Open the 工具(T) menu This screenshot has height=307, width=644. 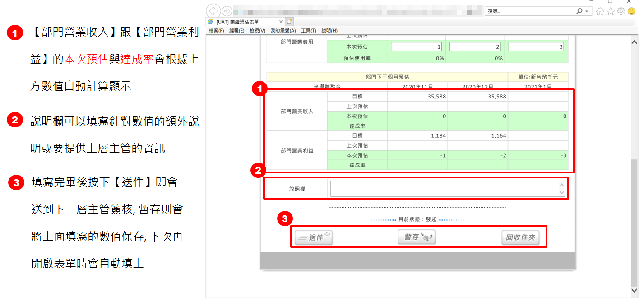[x=309, y=31]
